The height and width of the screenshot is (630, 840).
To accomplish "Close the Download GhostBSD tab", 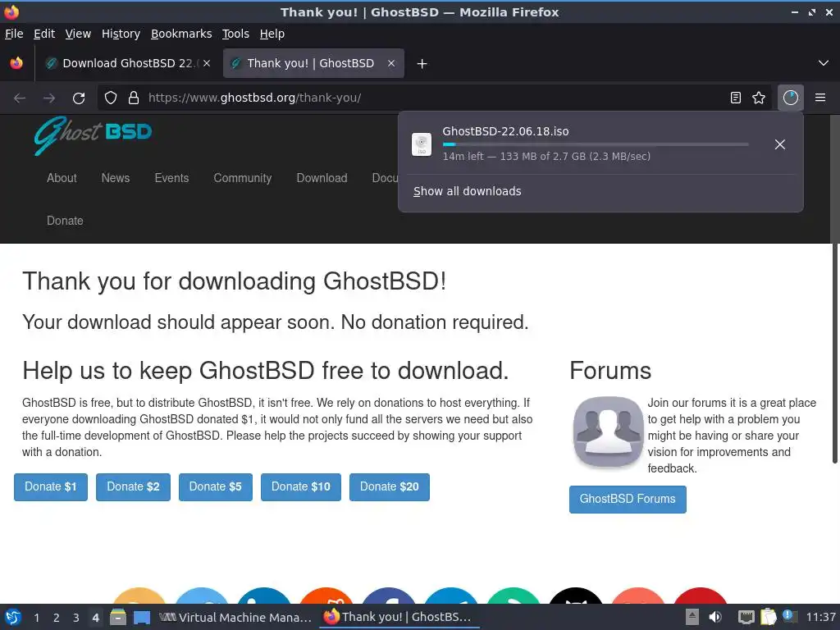I will [207, 63].
